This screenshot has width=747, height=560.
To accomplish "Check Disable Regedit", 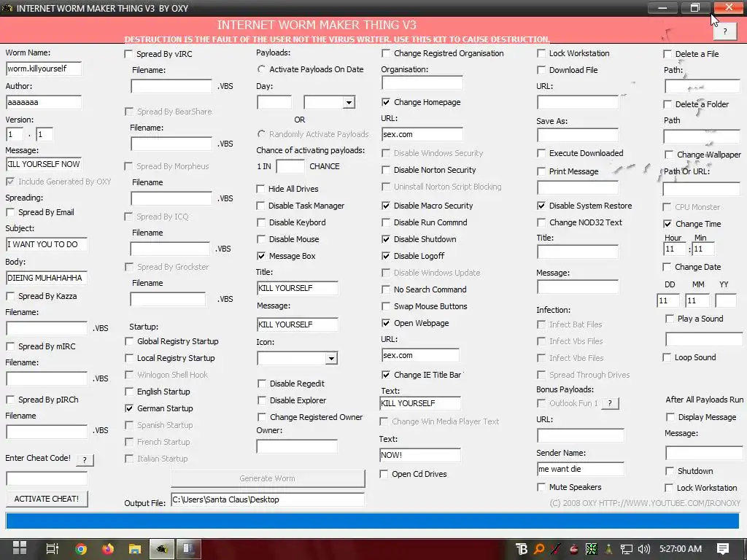I will point(262,384).
